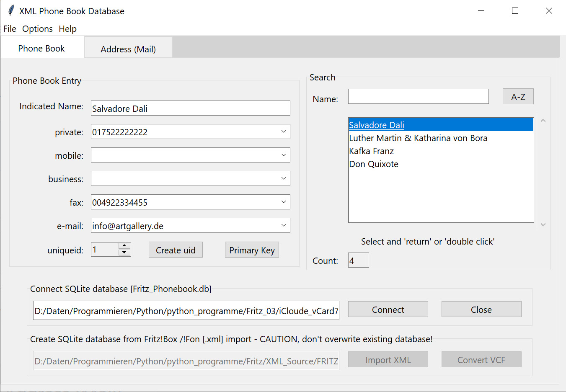Increase uniqueid with spinner up arrow
This screenshot has height=392, width=566.
pos(124,246)
